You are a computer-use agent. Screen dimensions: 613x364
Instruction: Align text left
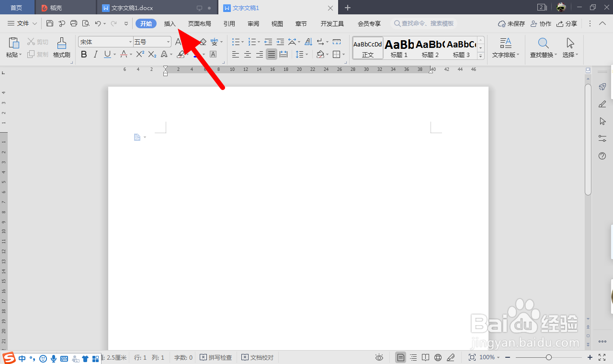pos(236,55)
